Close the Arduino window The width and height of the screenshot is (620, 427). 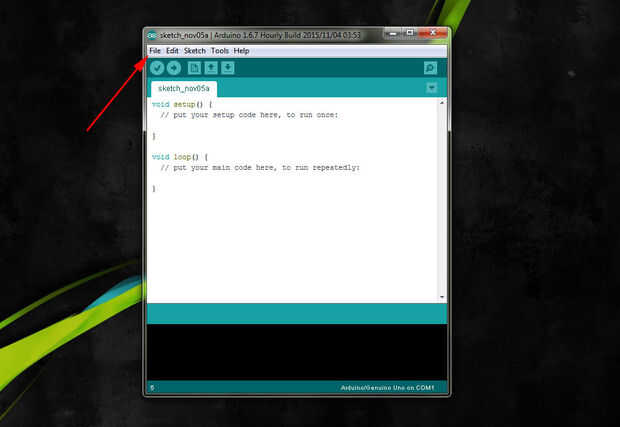coord(433,33)
